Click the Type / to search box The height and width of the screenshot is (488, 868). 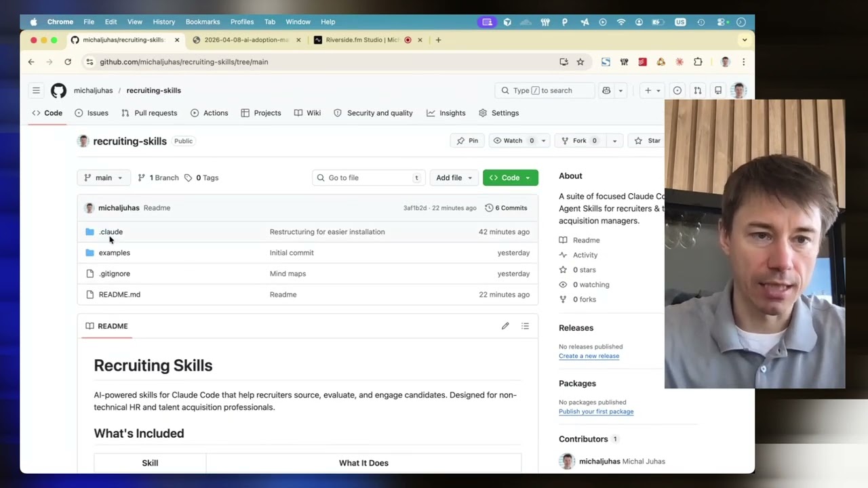pos(545,90)
